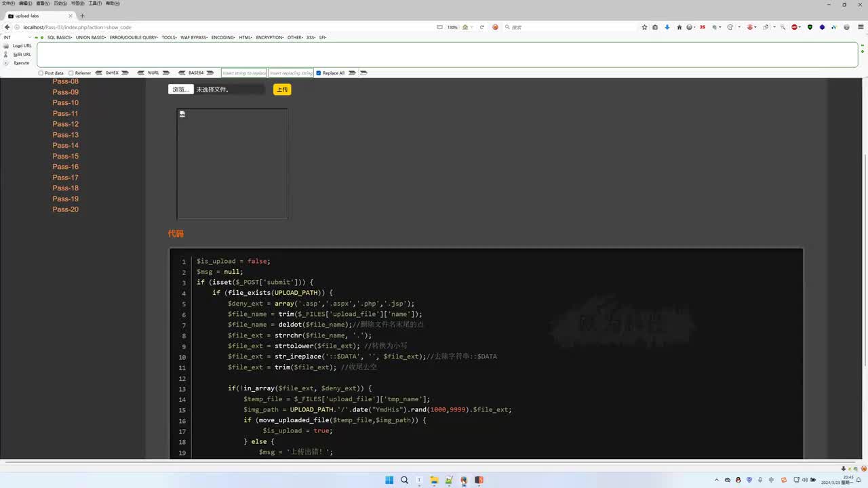
Task: Click the browser back arrow
Action: (x=7, y=27)
